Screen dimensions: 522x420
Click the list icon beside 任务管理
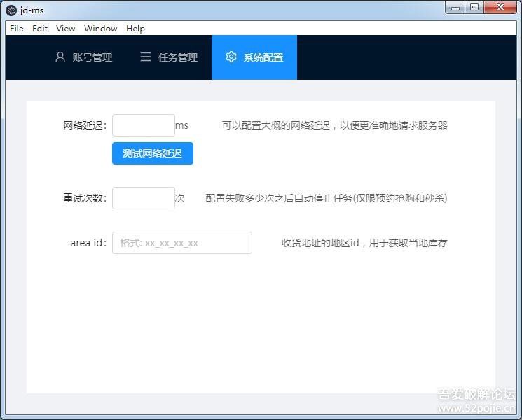[x=146, y=57]
